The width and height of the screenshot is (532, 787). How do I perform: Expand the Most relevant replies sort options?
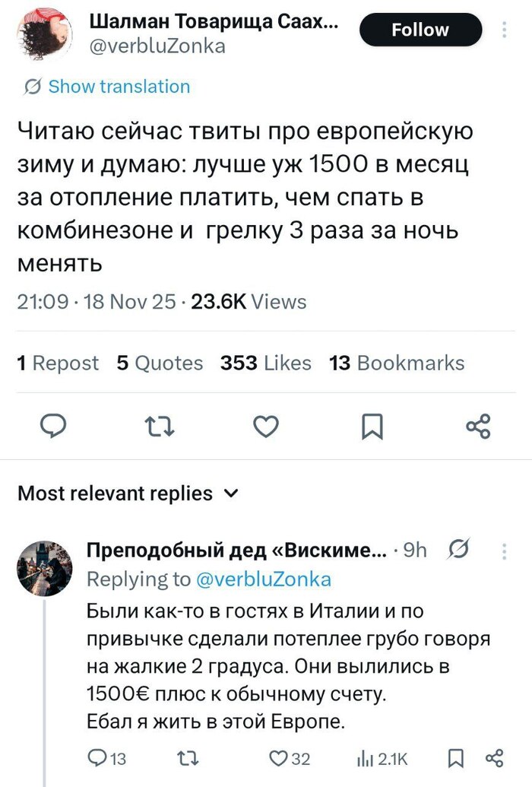click(x=230, y=493)
